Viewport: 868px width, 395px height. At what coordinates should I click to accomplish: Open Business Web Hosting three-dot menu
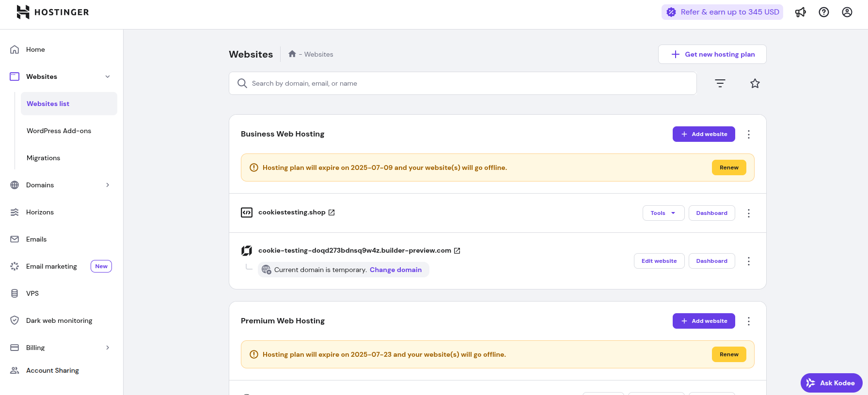click(x=748, y=134)
